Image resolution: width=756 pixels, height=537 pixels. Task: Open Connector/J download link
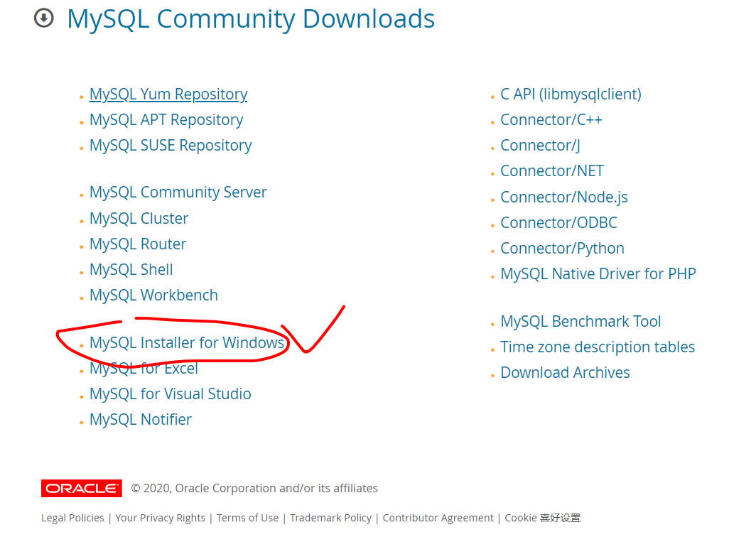540,145
